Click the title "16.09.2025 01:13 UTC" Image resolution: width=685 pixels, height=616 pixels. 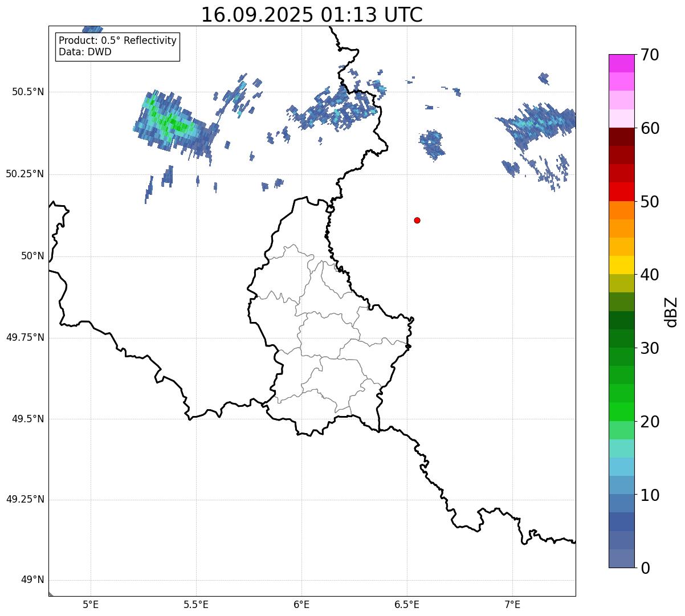pyautogui.click(x=312, y=15)
